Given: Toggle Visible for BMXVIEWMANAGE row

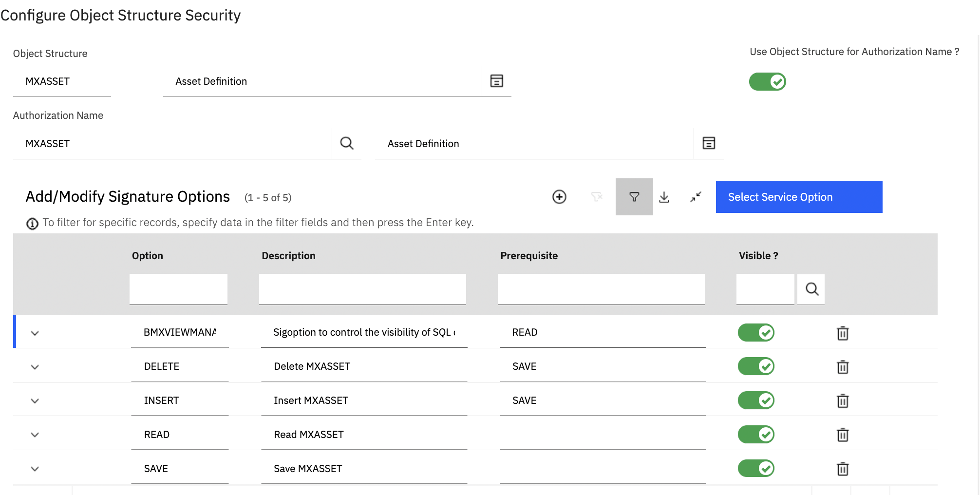Looking at the screenshot, I should 756,333.
